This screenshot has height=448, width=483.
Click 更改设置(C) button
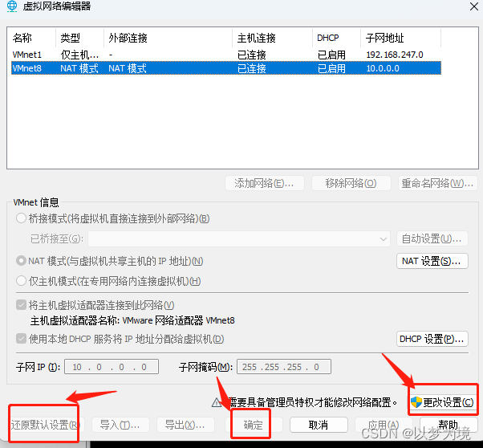(443, 401)
